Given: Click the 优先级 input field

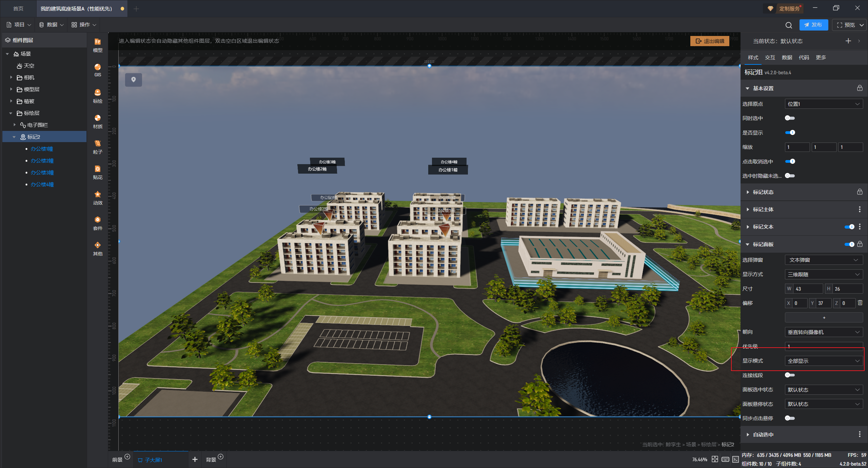Looking at the screenshot, I should click(x=824, y=346).
